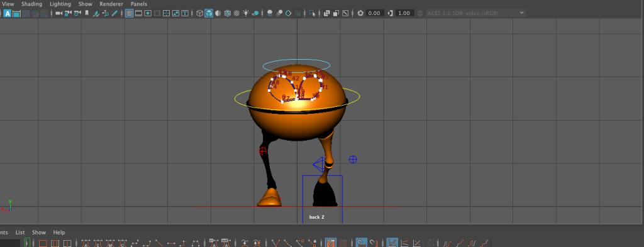The width and height of the screenshot is (644, 247).
Task: Click the Exposure reset icon
Action: pos(360,13)
